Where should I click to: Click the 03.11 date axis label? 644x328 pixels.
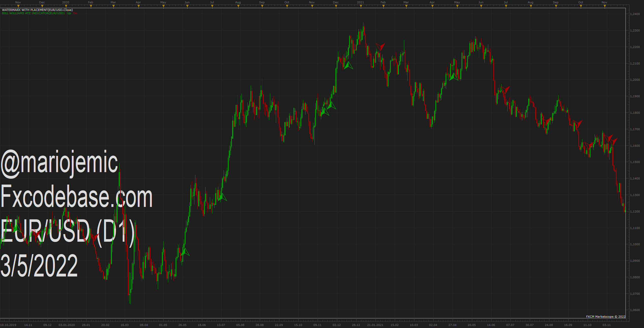pos(607,325)
